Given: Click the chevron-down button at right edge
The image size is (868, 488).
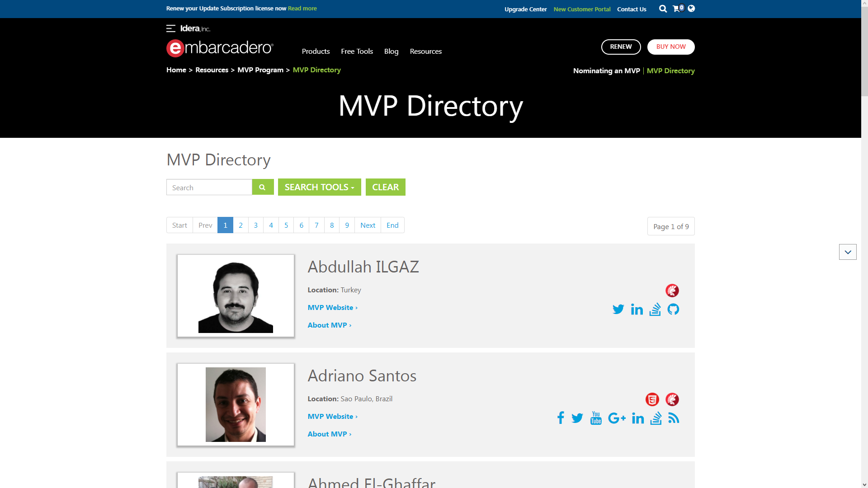Looking at the screenshot, I should point(848,252).
